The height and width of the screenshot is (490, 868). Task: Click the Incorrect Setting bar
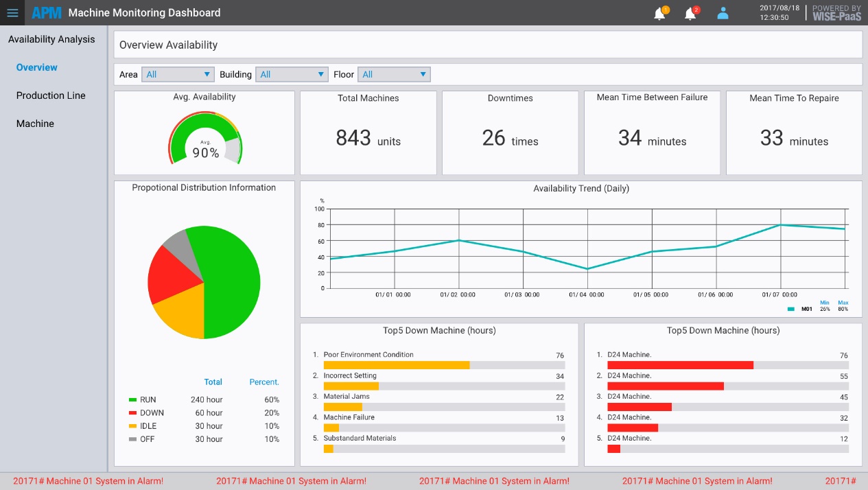pyautogui.click(x=351, y=386)
